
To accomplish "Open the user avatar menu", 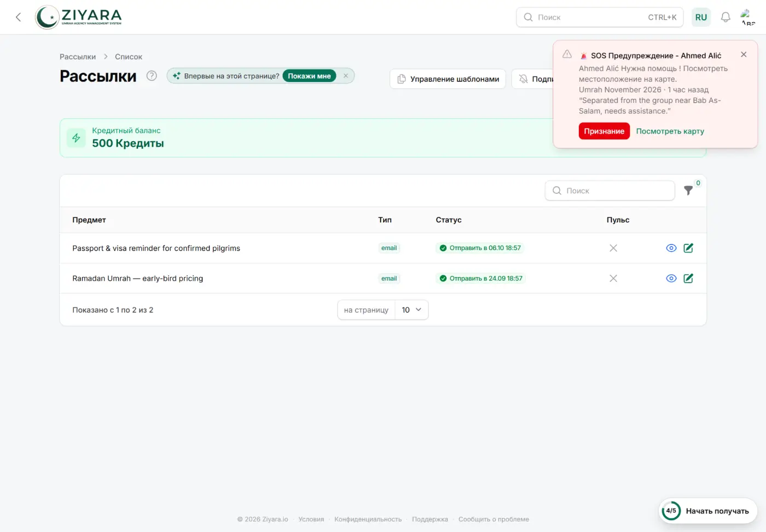I will (747, 17).
